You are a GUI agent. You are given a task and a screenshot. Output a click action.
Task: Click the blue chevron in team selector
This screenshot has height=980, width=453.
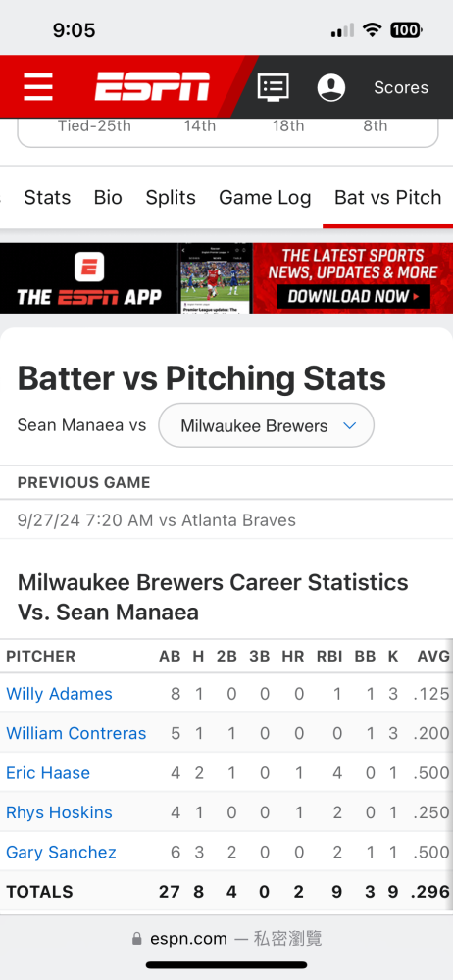[350, 425]
